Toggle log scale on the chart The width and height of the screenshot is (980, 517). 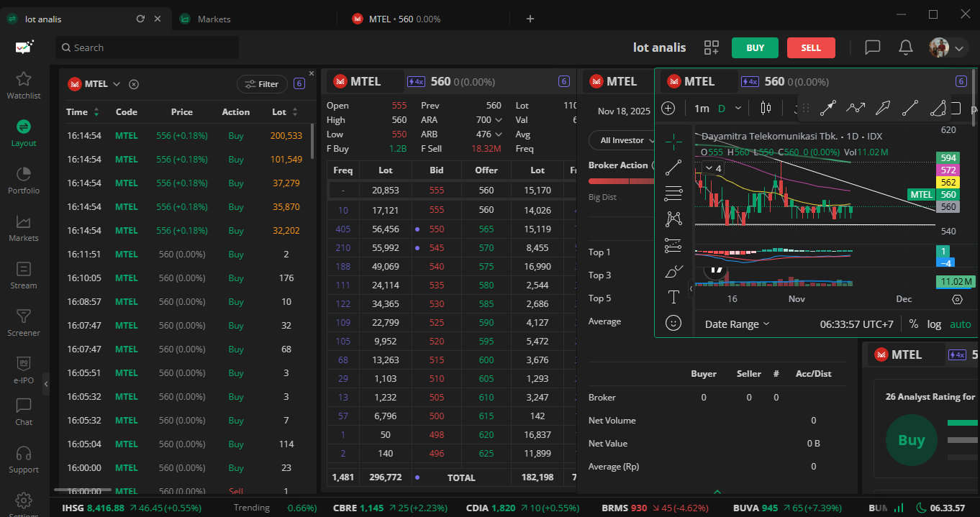point(934,324)
